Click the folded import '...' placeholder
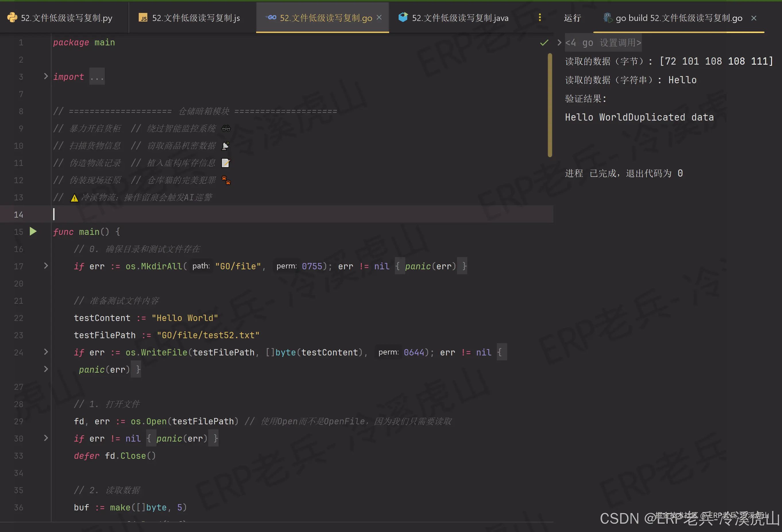782x532 pixels. tap(97, 77)
